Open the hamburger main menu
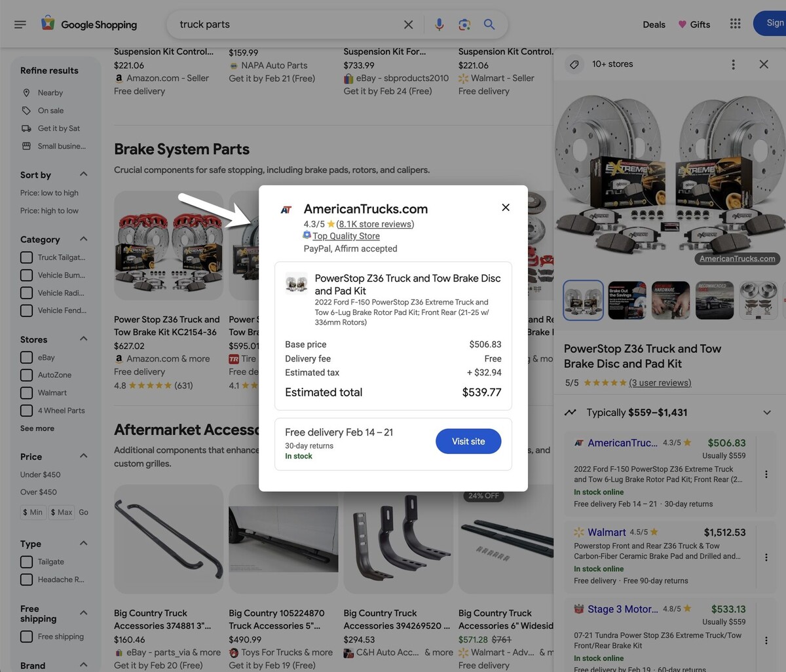Image resolution: width=786 pixels, height=672 pixels. pos(20,24)
